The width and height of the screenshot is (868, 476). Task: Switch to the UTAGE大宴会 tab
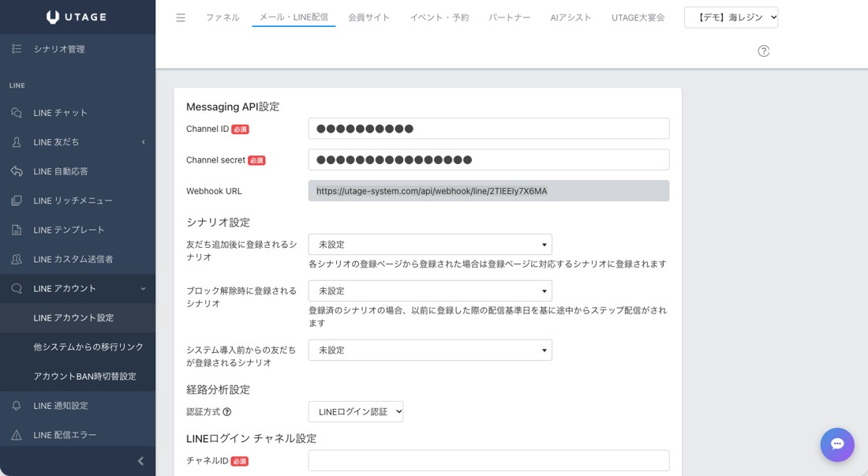638,17
